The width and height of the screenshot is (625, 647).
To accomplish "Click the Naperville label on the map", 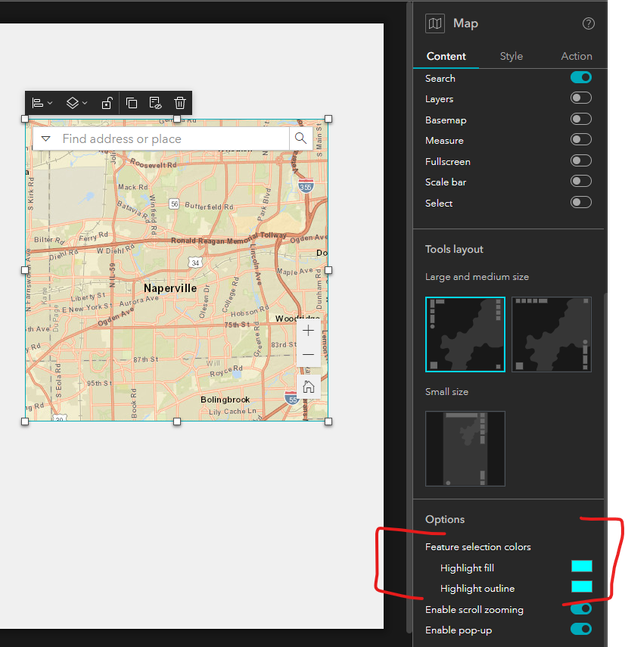I will tap(170, 288).
